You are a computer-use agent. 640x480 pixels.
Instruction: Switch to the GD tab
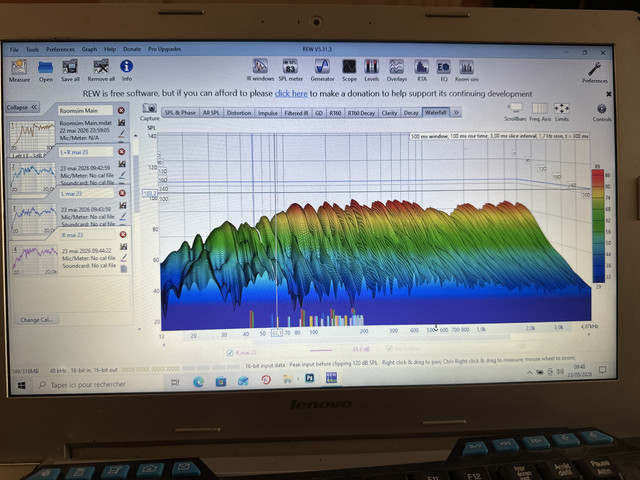319,113
